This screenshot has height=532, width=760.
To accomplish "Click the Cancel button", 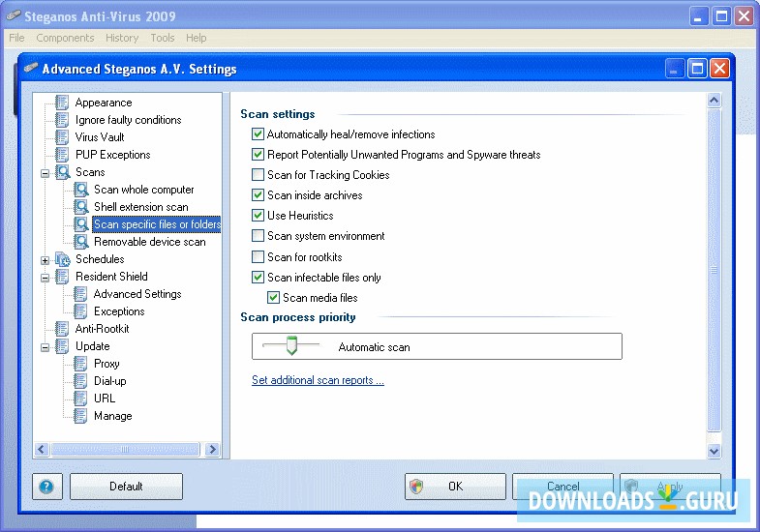I will pyautogui.click(x=562, y=487).
